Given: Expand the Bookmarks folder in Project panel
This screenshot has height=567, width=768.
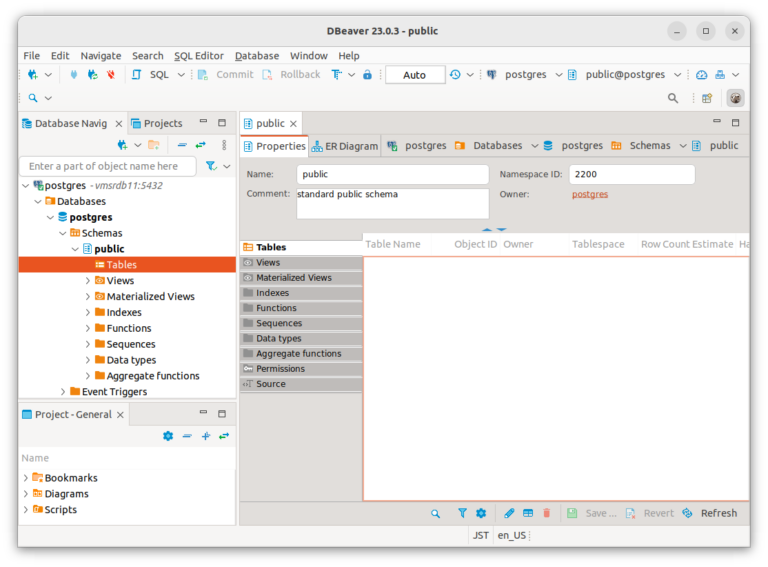Looking at the screenshot, I should (x=26, y=478).
